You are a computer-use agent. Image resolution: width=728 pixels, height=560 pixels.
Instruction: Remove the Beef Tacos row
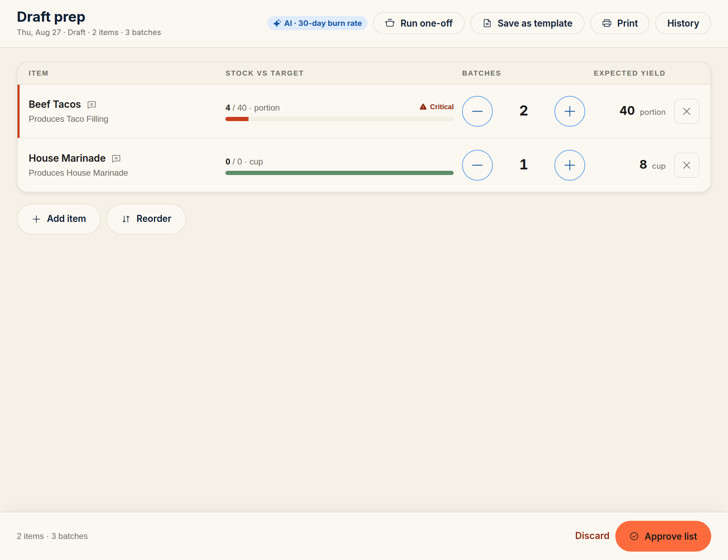click(x=687, y=111)
